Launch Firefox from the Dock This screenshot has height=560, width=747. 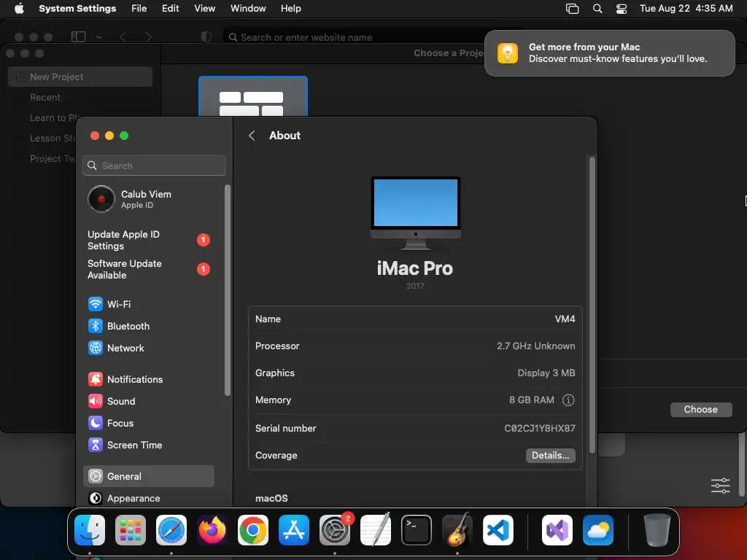(x=212, y=529)
